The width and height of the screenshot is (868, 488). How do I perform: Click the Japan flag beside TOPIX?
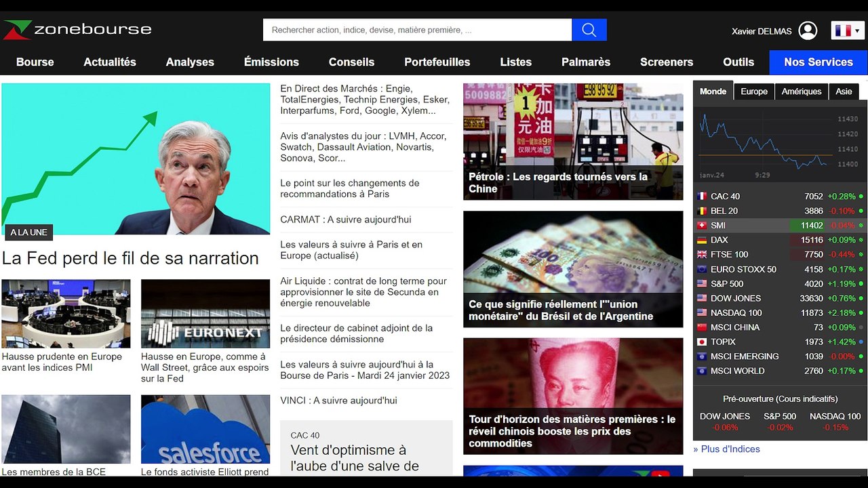702,342
